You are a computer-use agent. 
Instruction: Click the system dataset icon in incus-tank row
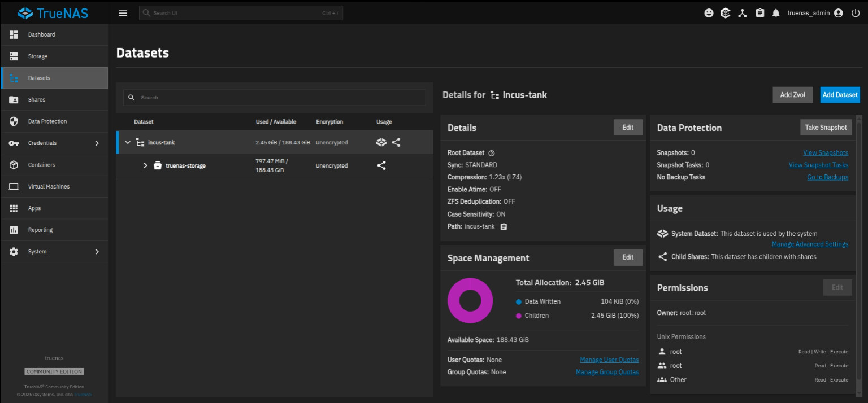click(x=381, y=142)
